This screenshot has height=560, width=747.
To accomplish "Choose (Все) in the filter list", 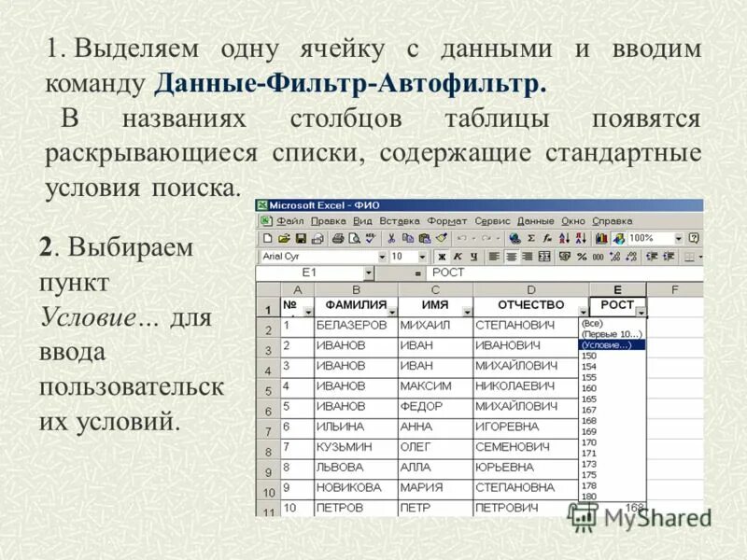I will [592, 325].
